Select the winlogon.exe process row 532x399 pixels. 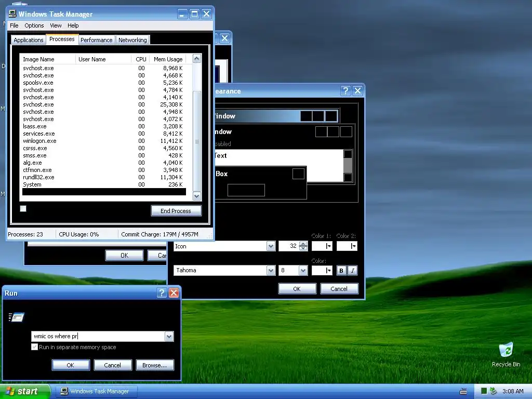pyautogui.click(x=103, y=141)
